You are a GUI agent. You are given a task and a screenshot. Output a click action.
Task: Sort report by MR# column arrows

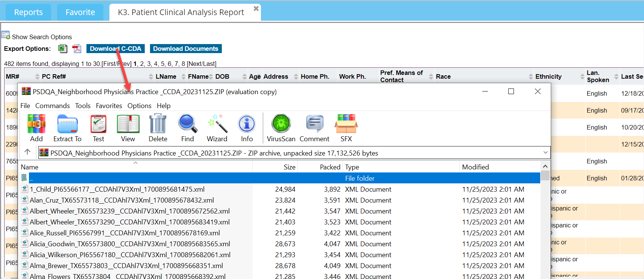tap(37, 77)
